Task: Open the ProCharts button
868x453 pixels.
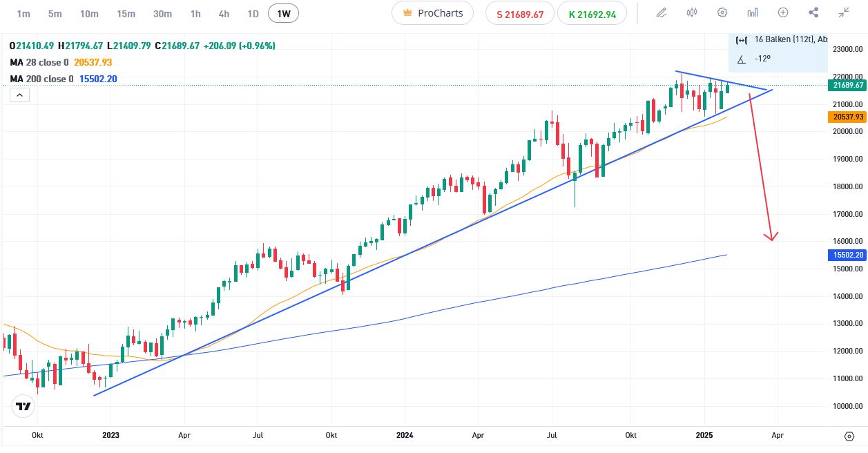Action: (432, 13)
